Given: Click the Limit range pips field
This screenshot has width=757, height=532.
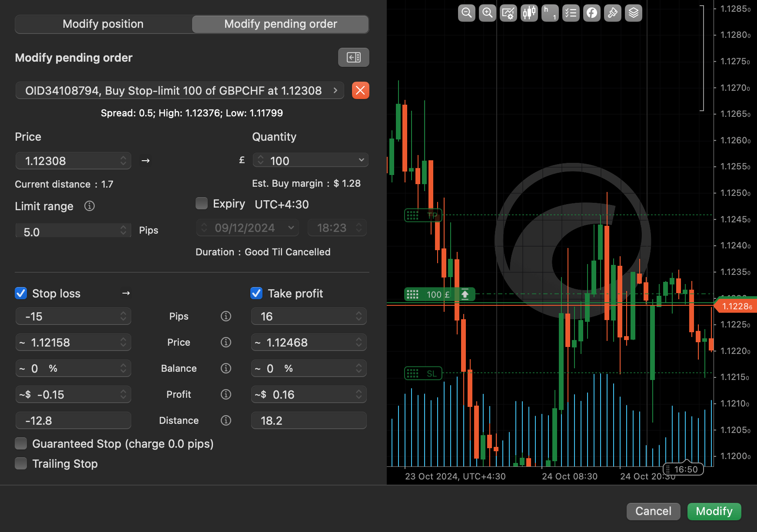Looking at the screenshot, I should pos(70,231).
